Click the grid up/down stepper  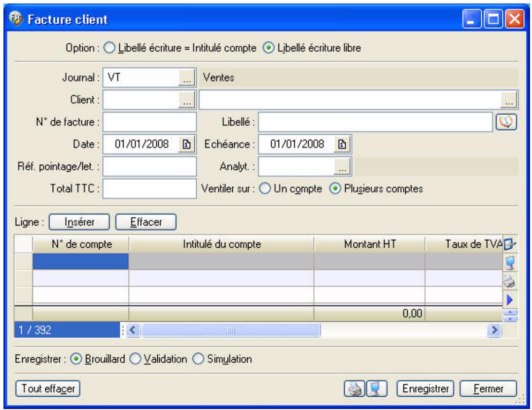coord(510,315)
